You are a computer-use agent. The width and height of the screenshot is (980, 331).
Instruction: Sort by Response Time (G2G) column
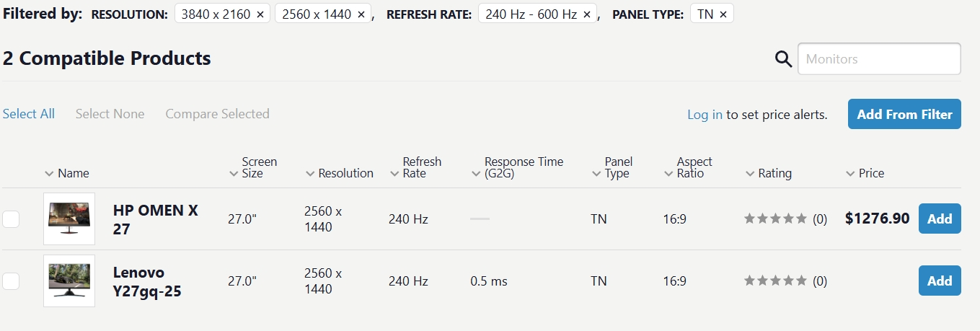[x=523, y=167]
